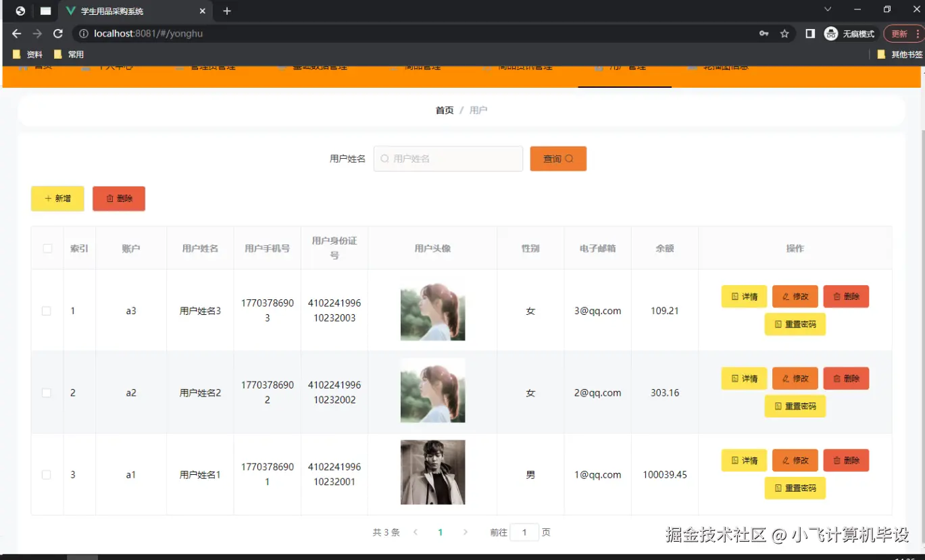The width and height of the screenshot is (925, 560).
Task: Click the 2@qq.com email cell
Action: point(598,392)
